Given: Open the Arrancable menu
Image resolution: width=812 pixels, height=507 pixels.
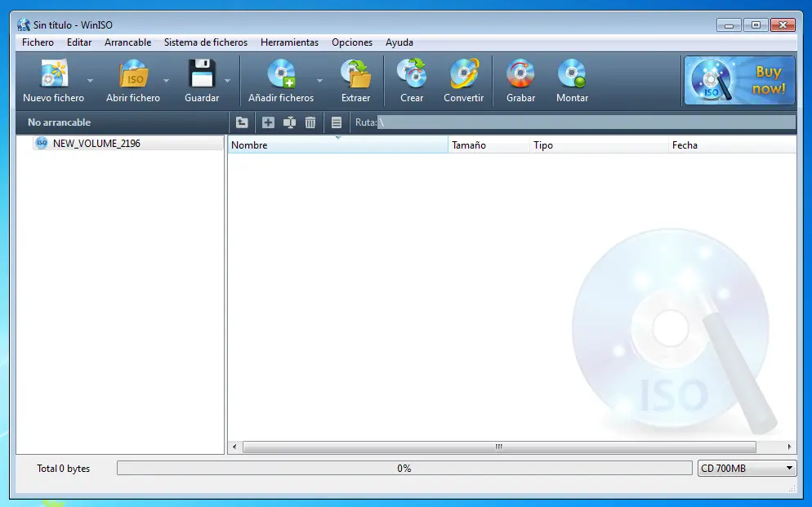Looking at the screenshot, I should coord(128,42).
